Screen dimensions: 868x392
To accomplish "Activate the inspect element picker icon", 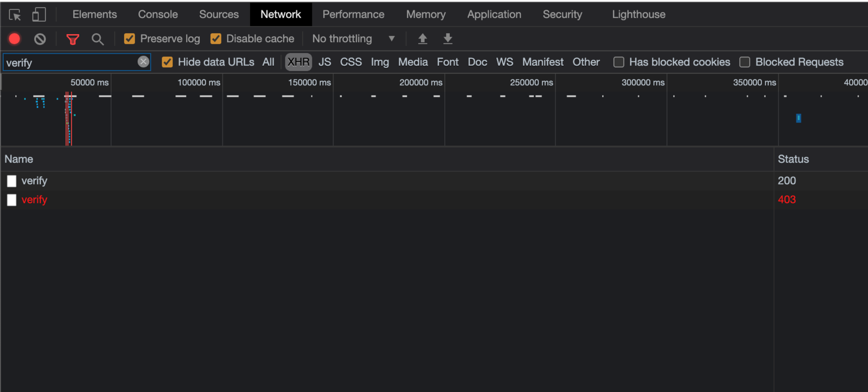I will [15, 15].
